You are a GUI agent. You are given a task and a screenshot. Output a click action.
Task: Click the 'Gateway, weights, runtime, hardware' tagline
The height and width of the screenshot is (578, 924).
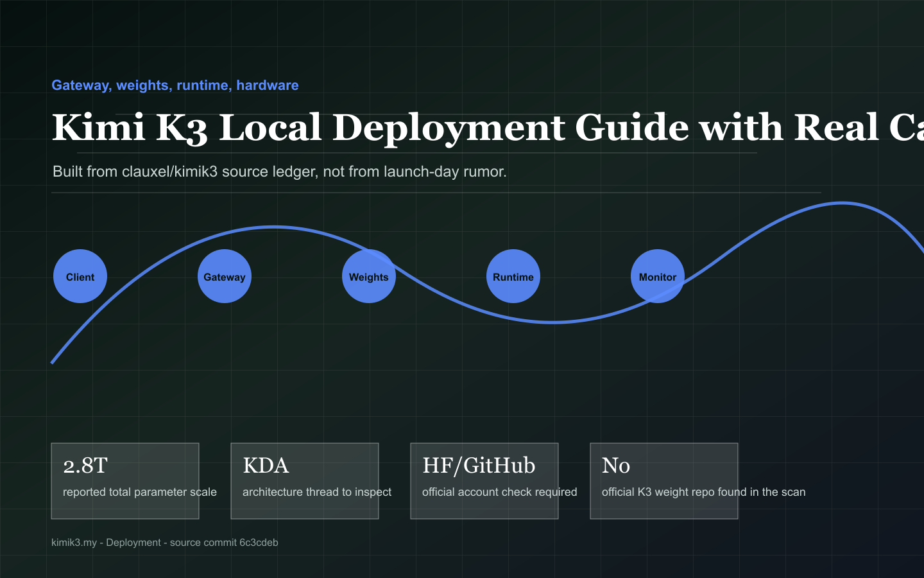[175, 85]
